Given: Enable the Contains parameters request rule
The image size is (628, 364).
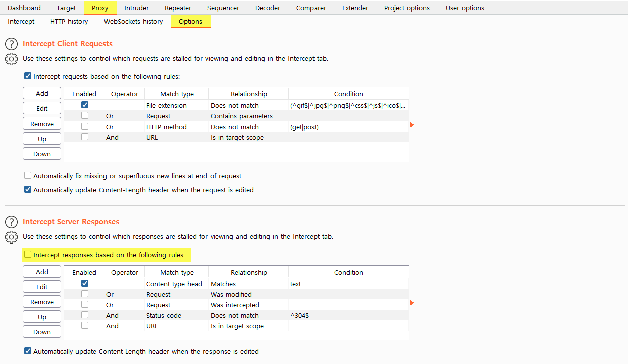Looking at the screenshot, I should click(x=84, y=116).
